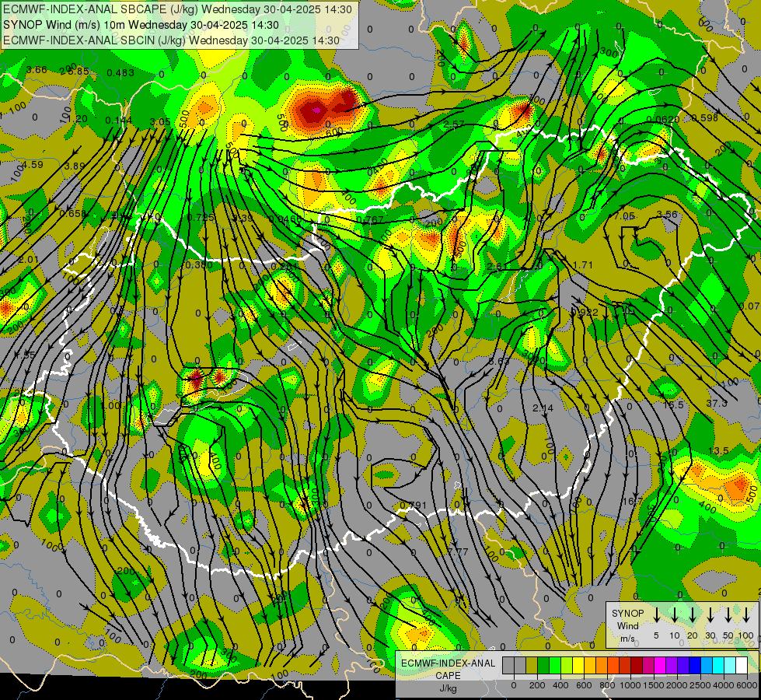Click the 20 m/s wind arrow in legend
The height and width of the screenshot is (700, 761).
pos(692,615)
